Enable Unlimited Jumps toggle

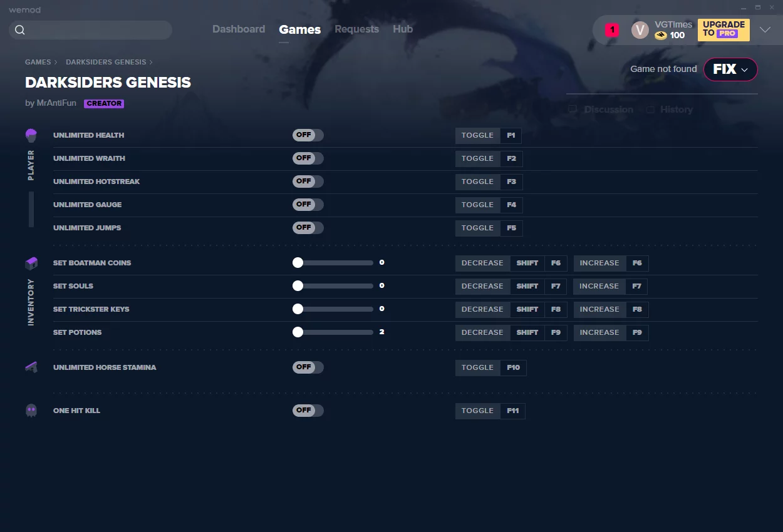(308, 228)
